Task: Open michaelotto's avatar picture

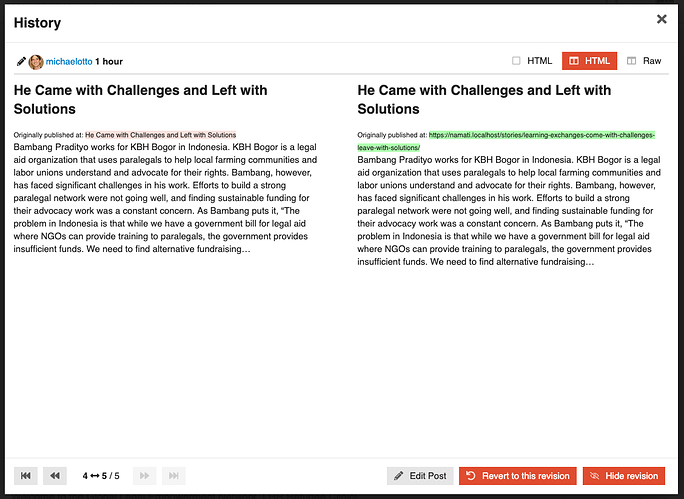Action: click(x=36, y=62)
